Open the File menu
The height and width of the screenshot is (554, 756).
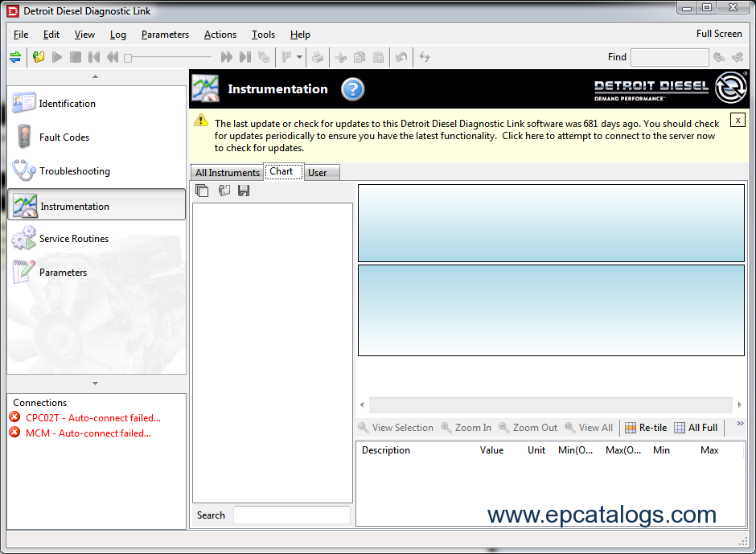point(21,35)
